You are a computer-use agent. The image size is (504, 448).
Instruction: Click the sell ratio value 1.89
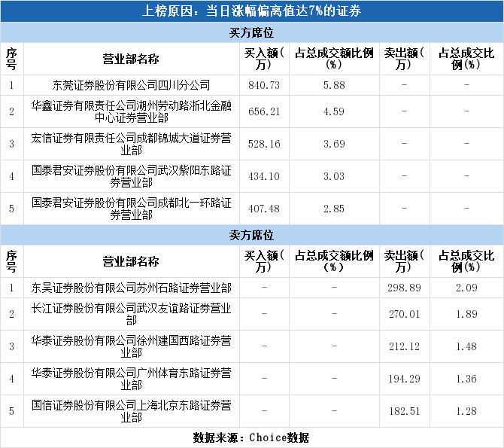click(x=466, y=314)
